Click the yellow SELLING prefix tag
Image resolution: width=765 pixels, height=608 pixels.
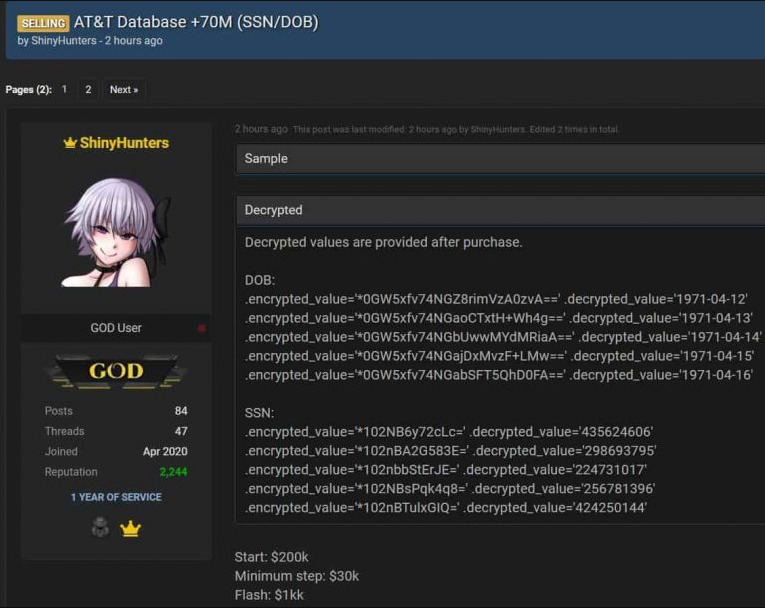tap(43, 23)
